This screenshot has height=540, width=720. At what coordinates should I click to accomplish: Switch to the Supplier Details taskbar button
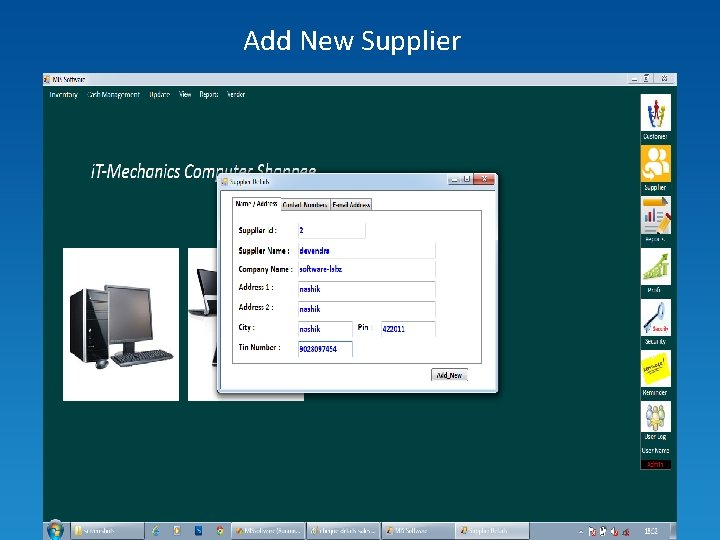pos(492,531)
